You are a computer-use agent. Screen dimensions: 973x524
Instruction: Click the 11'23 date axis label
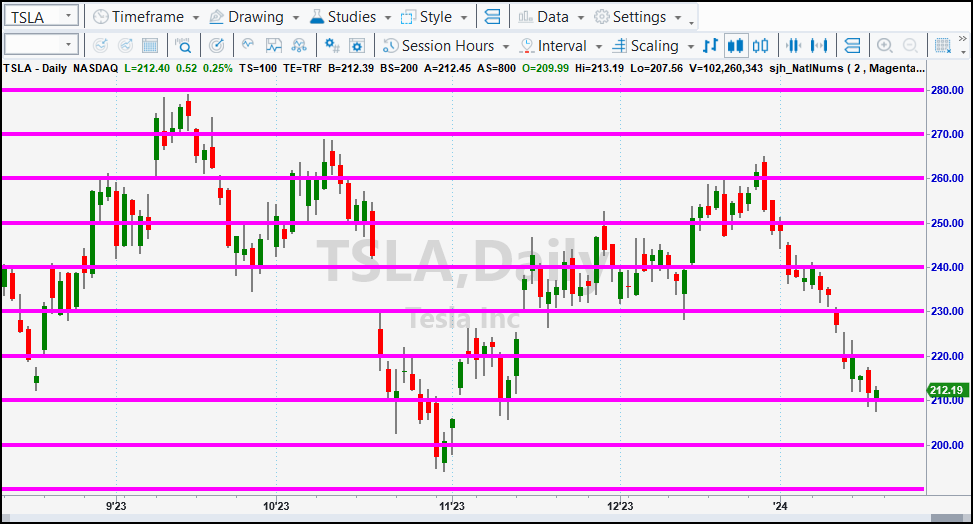click(452, 506)
